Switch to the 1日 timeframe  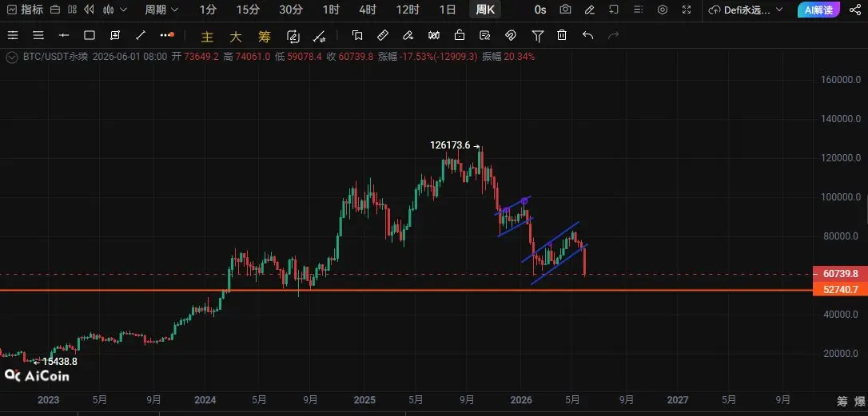pyautogui.click(x=448, y=10)
